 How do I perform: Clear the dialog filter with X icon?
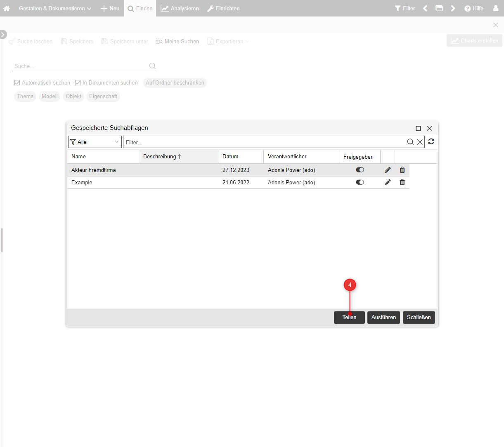(420, 142)
